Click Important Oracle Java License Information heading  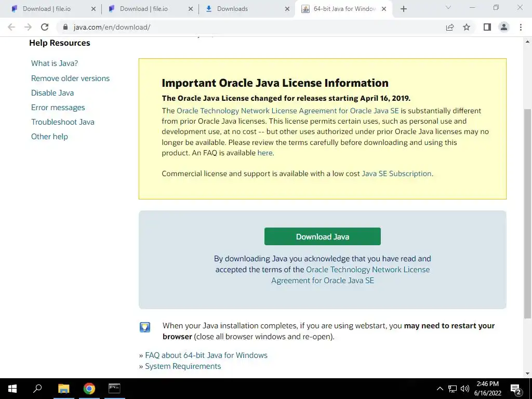click(x=275, y=83)
